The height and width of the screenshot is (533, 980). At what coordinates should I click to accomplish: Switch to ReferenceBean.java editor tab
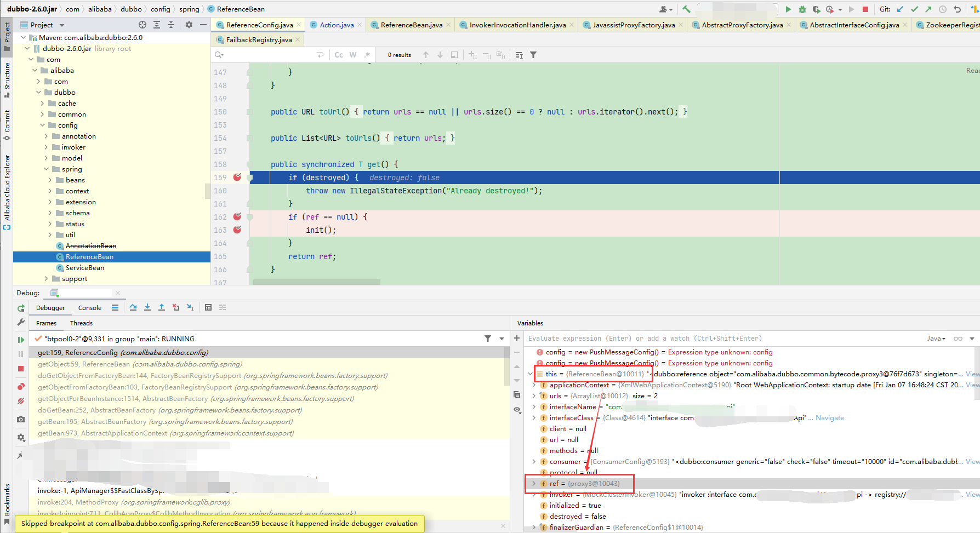pyautogui.click(x=411, y=25)
